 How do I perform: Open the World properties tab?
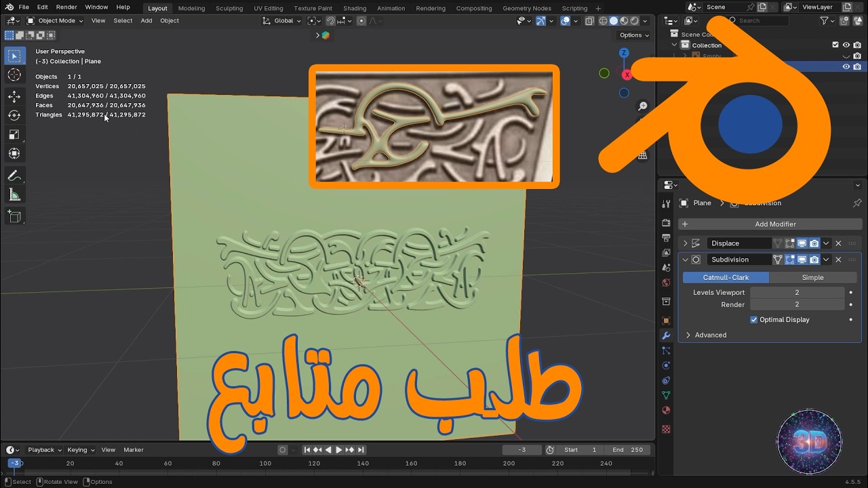tap(666, 283)
